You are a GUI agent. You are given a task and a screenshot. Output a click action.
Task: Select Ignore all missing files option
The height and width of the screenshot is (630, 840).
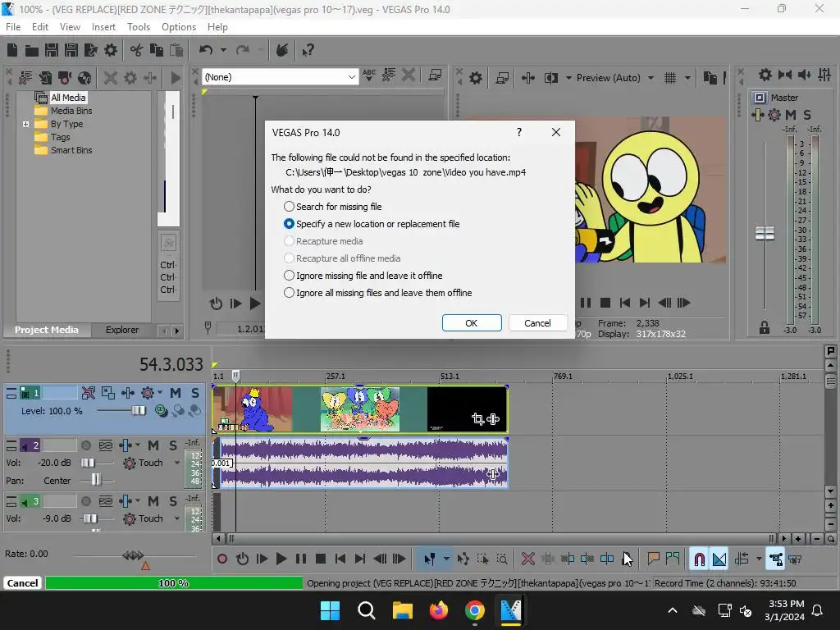tap(377, 293)
